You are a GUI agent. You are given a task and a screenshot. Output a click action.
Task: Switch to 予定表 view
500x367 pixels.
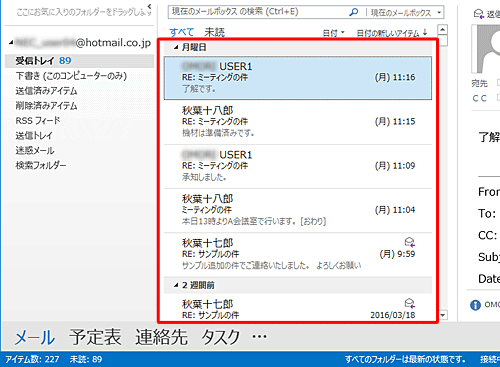click(95, 337)
